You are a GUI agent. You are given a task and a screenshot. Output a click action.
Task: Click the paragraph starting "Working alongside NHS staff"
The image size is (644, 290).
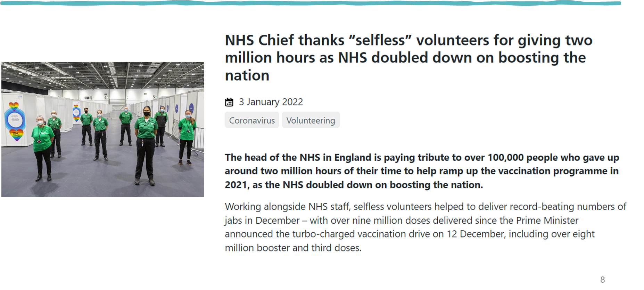click(425, 227)
